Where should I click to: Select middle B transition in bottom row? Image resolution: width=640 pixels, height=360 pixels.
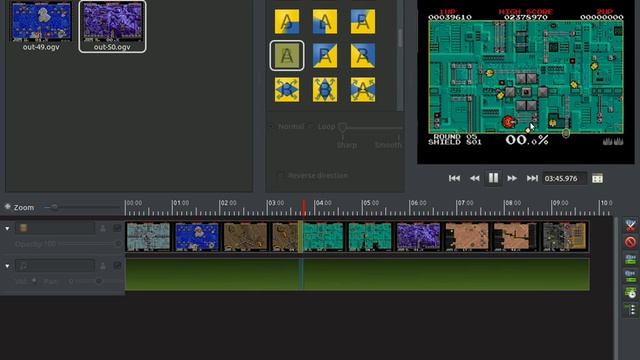tap(325, 89)
